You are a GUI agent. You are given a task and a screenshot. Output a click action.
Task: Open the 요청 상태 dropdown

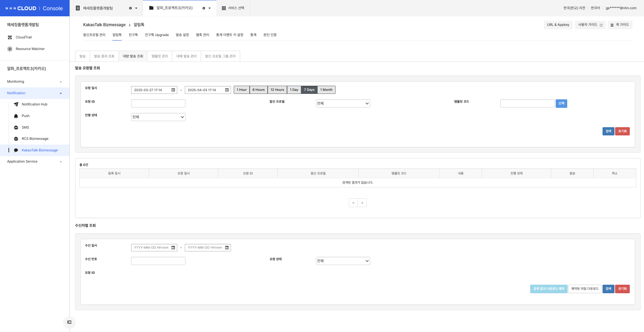point(343,261)
